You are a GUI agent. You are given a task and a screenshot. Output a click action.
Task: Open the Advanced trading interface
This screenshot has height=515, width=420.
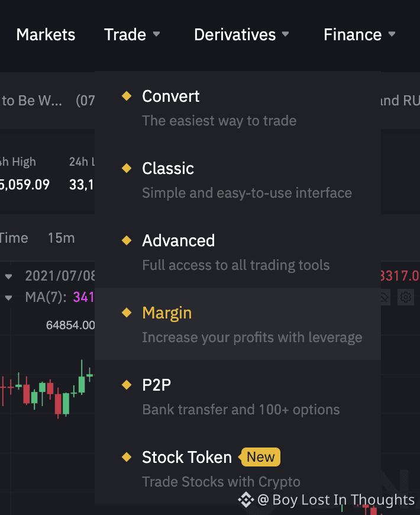click(178, 241)
